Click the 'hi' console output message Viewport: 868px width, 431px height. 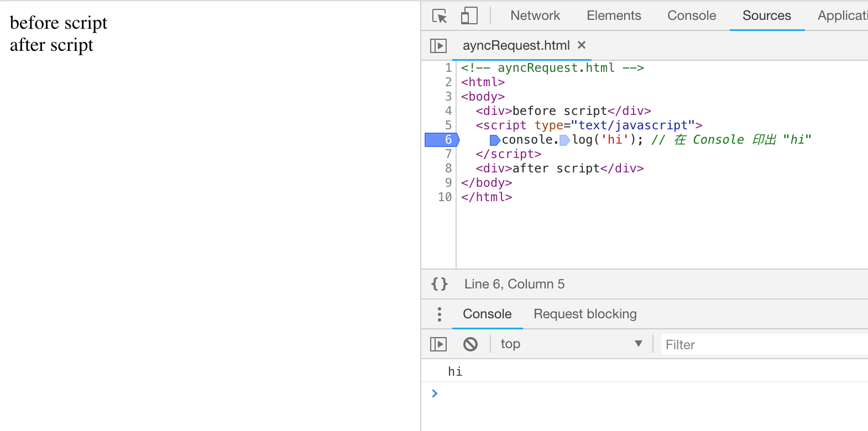[x=455, y=371]
